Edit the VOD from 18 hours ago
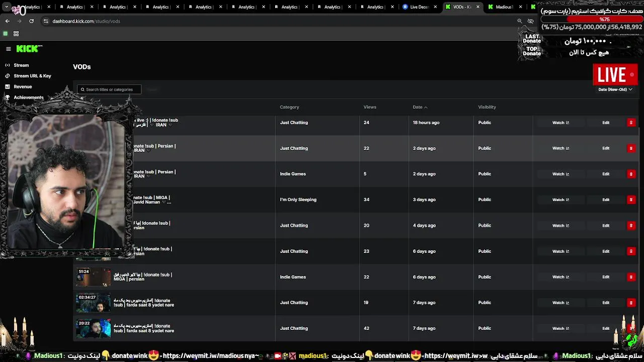Viewport: 644px width, 362px height. (x=606, y=123)
